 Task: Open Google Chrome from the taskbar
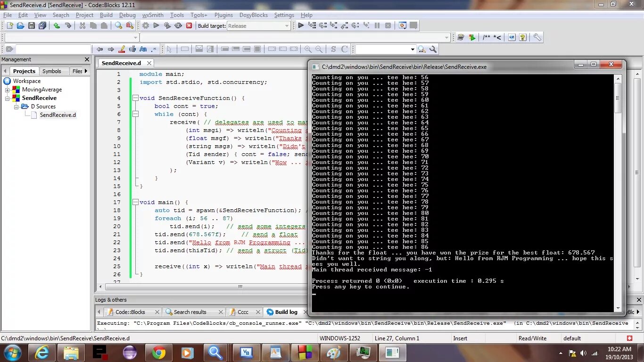158,353
